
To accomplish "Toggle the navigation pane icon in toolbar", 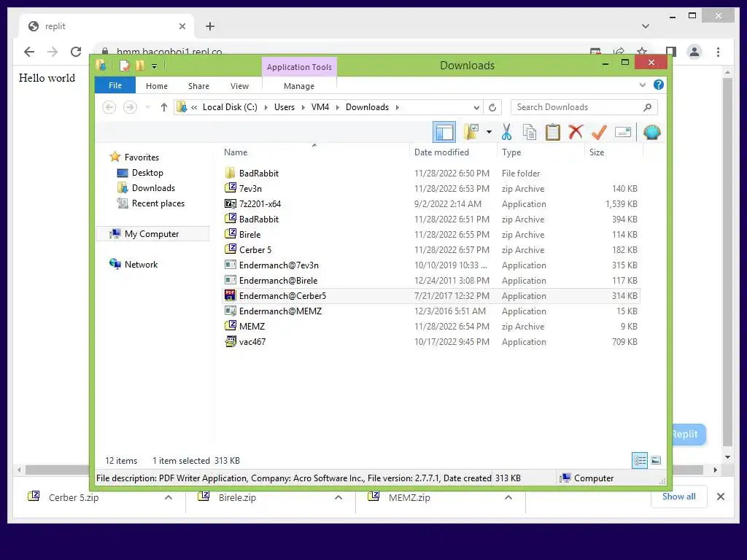I will (x=444, y=133).
